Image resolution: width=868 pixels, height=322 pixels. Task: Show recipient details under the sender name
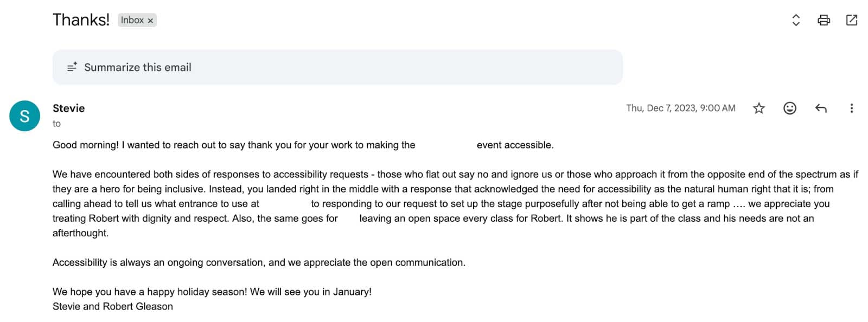[x=56, y=124]
